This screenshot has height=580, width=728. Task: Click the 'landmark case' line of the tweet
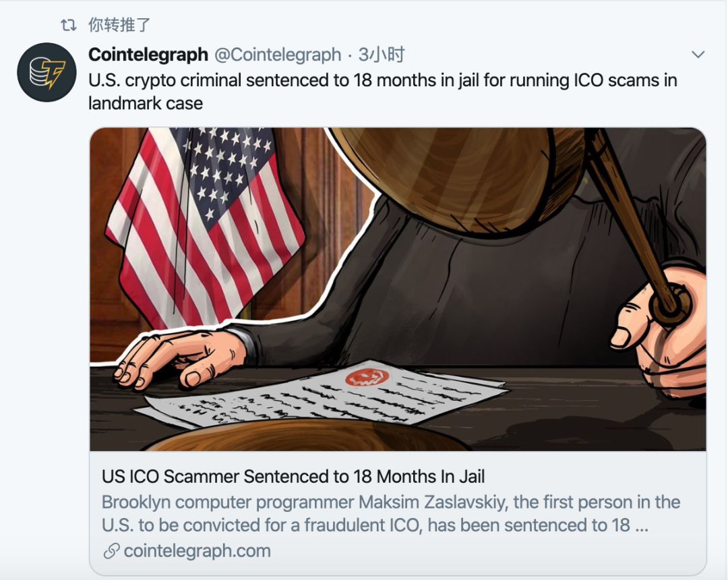click(146, 103)
